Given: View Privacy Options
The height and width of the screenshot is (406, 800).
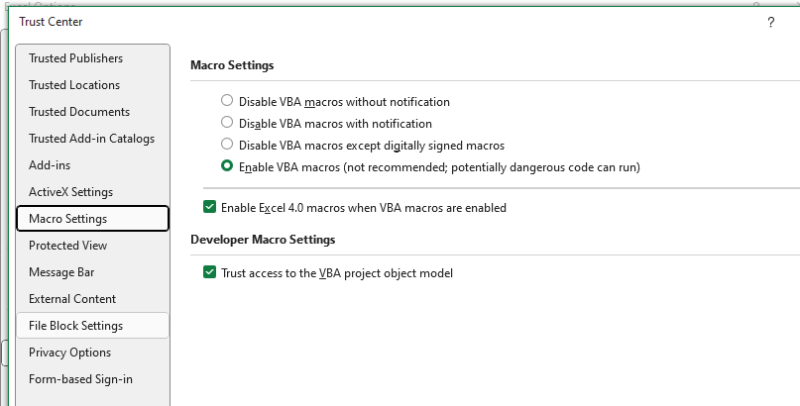Looking at the screenshot, I should (70, 353).
